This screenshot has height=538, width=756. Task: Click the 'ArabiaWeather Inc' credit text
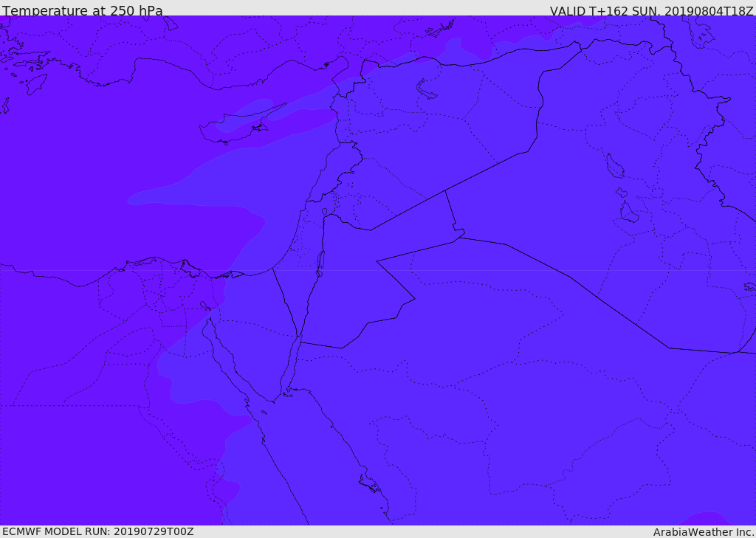(704, 532)
